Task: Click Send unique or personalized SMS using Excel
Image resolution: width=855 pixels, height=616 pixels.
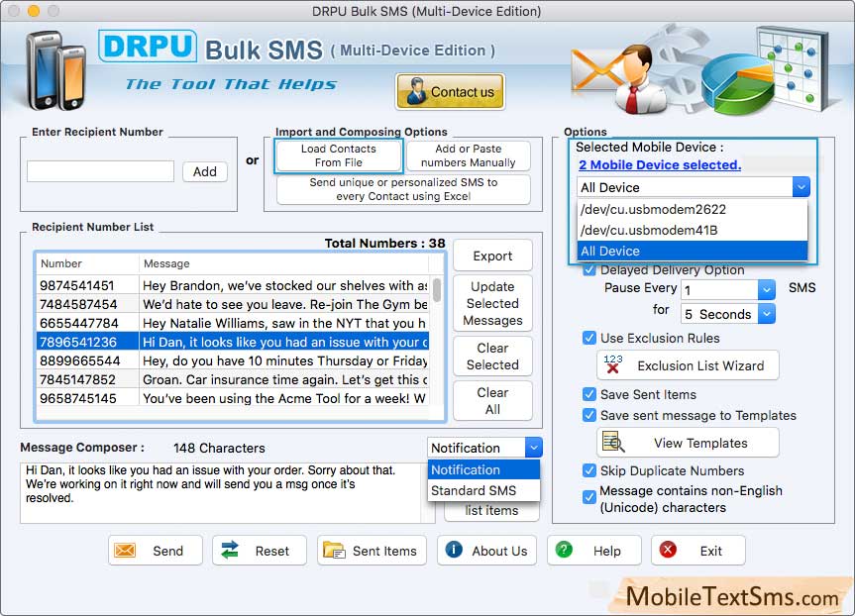Action: [403, 189]
